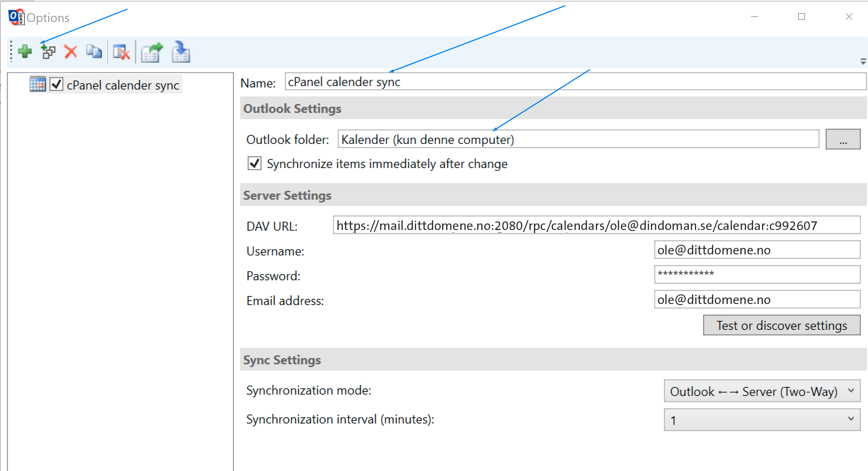Uncheck the cPanel calender sync profile checkbox
This screenshot has width=868, height=471.
(56, 84)
